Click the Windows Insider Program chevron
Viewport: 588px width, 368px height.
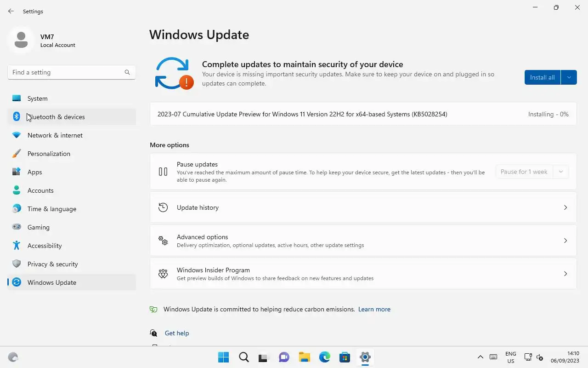(x=565, y=274)
